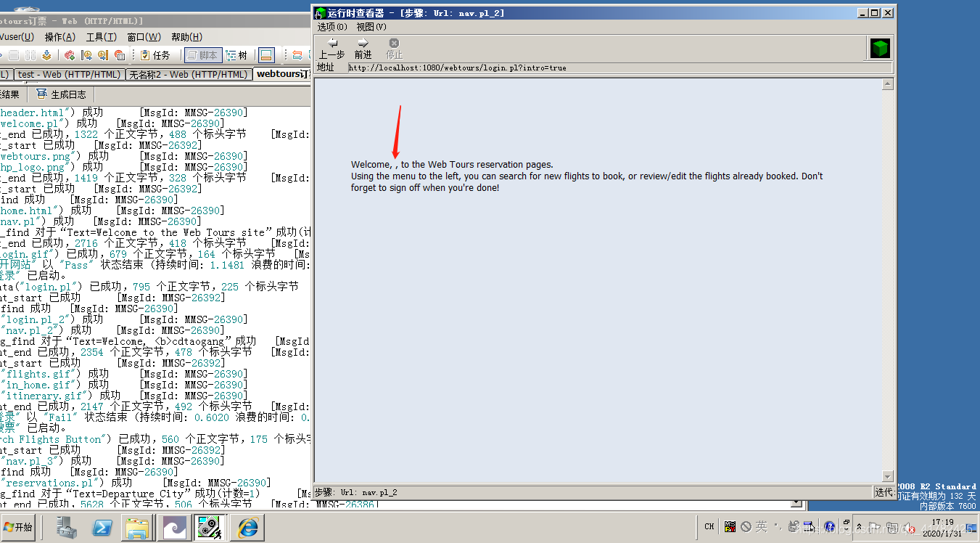Click log line mentioning "in_home.gif"
Viewport: 980px width, 543px height.
123,385
